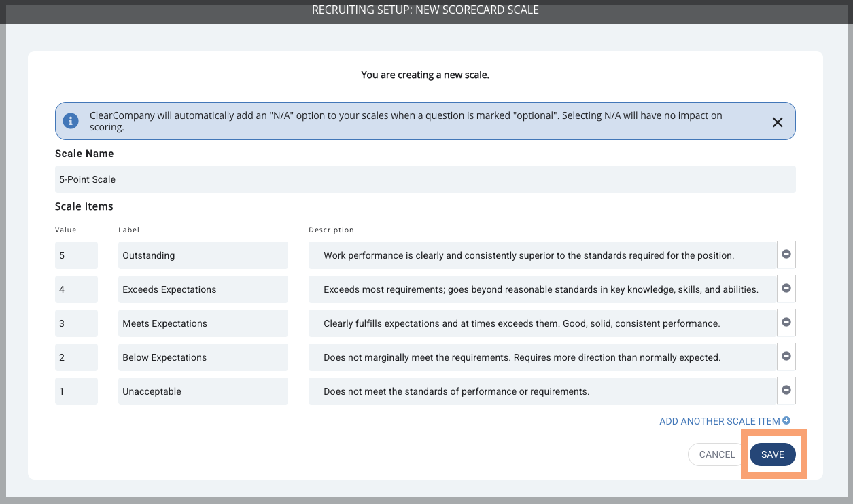Edit value field containing 5
Image resolution: width=853 pixels, height=504 pixels.
[76, 255]
